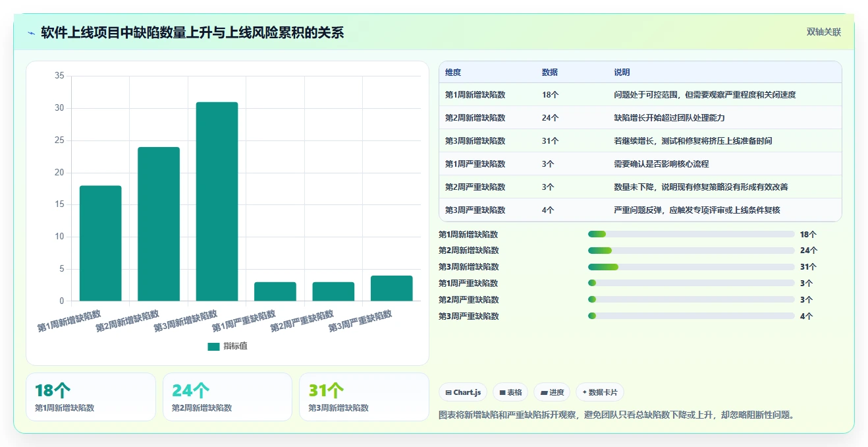Click the 24个 value in table

(551, 118)
